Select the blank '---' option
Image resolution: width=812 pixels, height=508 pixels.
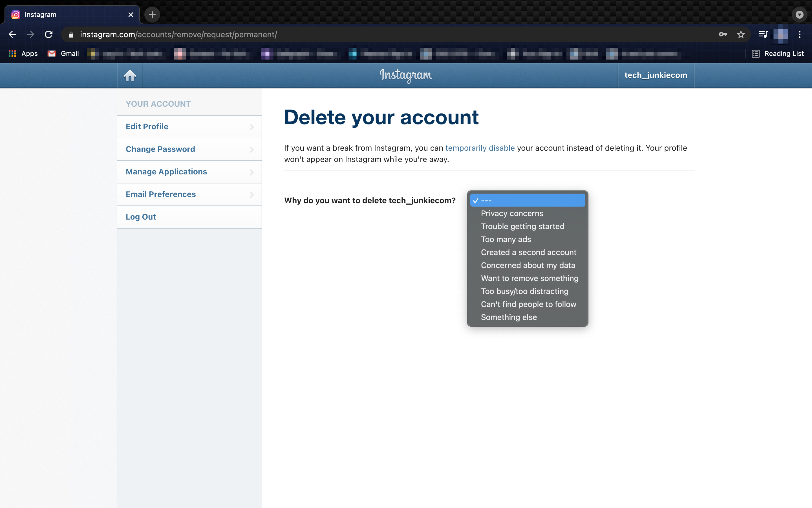tap(528, 200)
